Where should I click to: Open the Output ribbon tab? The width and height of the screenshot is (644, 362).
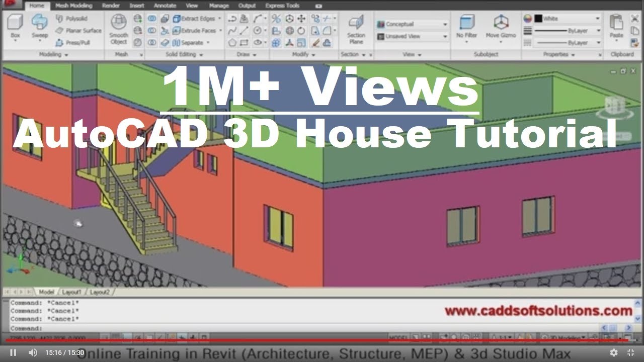click(247, 6)
